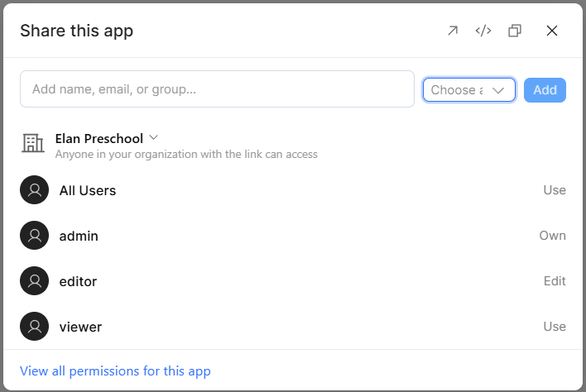Click the copy link icon
Image resolution: width=586 pixels, height=392 pixels.
click(515, 31)
